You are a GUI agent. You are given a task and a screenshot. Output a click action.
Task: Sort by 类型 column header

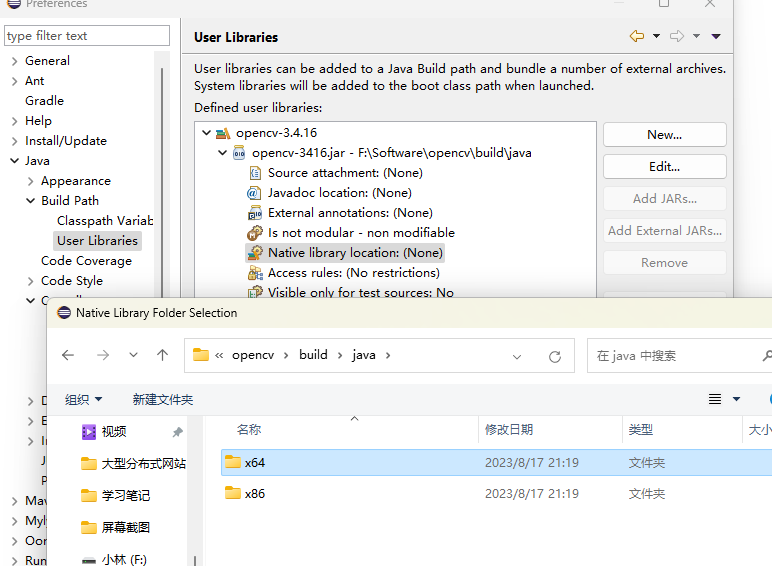641,430
